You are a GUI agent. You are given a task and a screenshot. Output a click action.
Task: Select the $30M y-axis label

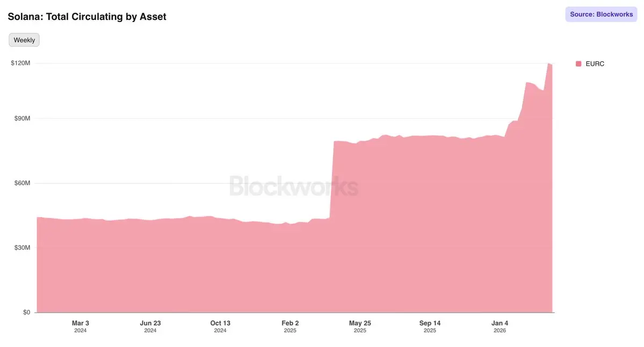click(x=22, y=247)
